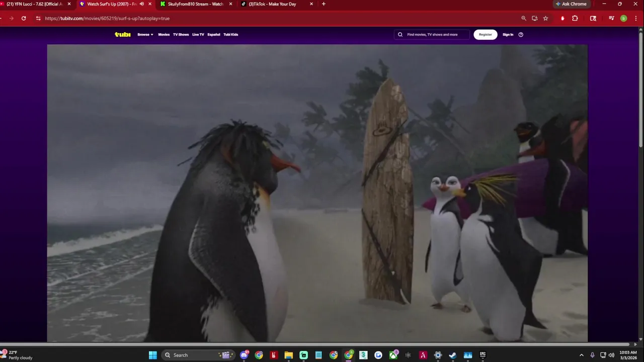The image size is (644, 362).
Task: Open the Chrome profile avatar
Action: tap(624, 18)
